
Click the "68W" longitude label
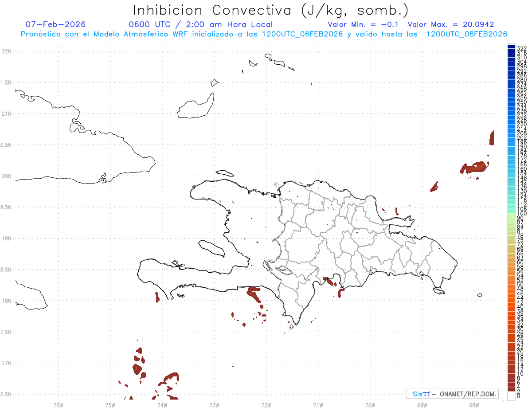pyautogui.click(x=473, y=405)
